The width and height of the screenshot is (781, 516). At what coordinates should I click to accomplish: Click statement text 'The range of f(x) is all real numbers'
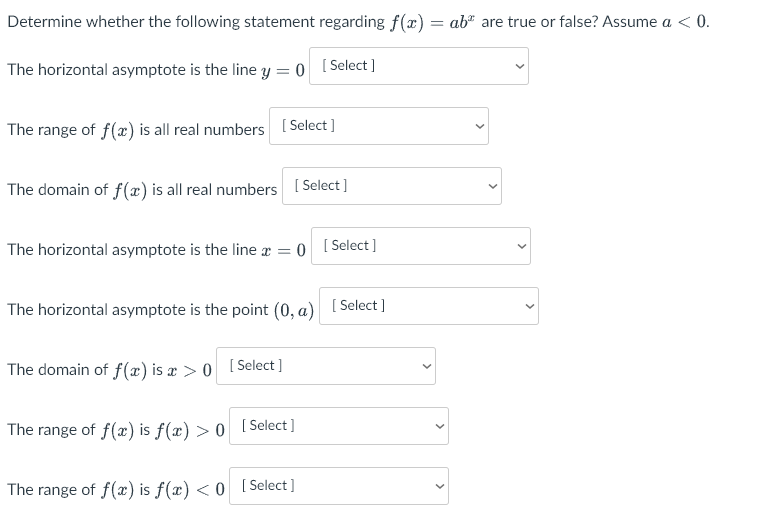click(135, 130)
